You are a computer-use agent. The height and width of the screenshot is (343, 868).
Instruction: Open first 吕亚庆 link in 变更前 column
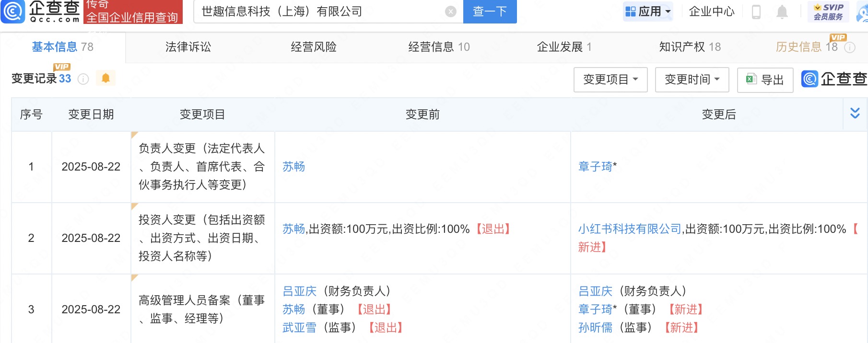(300, 291)
